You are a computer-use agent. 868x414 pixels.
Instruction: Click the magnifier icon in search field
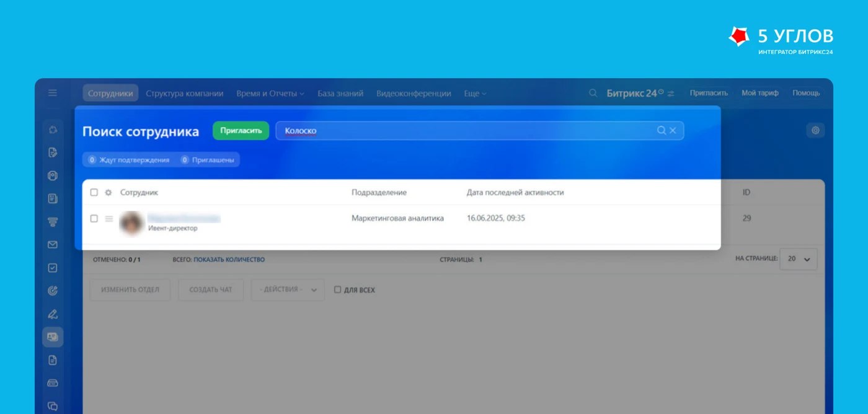(662, 130)
